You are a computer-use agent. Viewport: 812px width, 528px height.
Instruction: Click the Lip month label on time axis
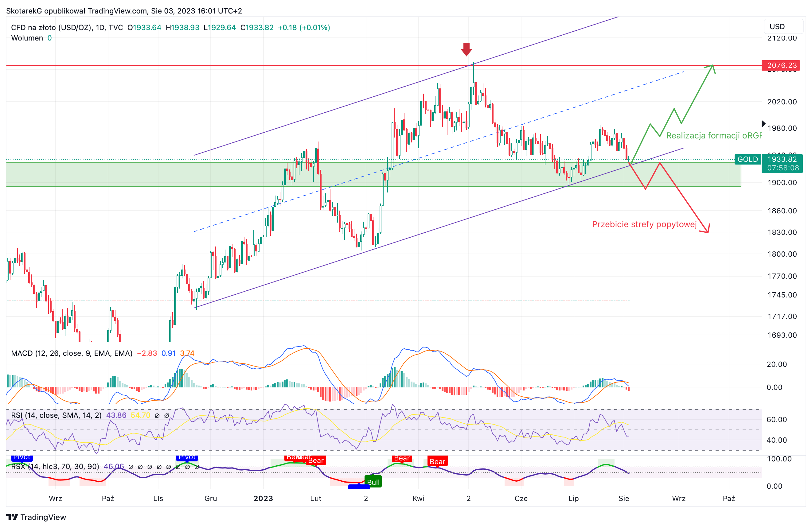click(x=573, y=498)
